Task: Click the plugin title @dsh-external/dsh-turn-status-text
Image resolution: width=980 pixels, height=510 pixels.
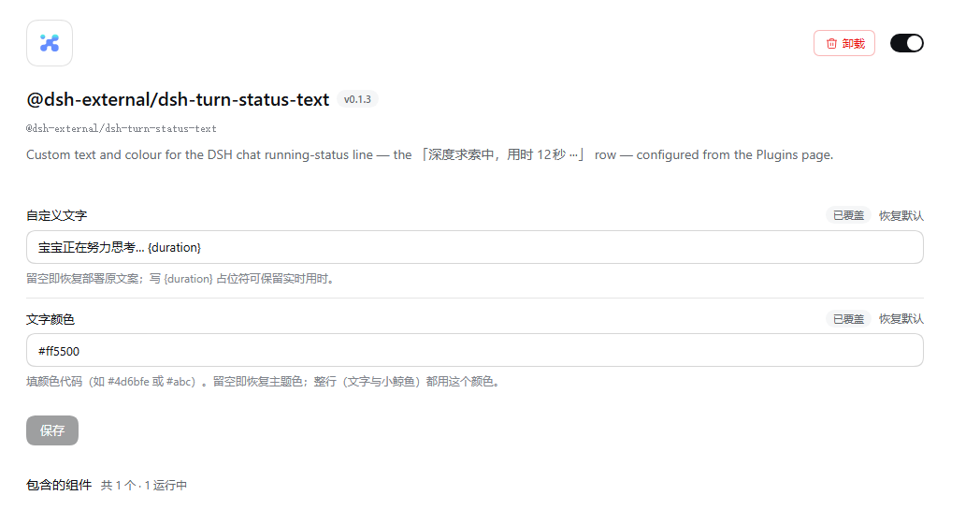Action: [178, 99]
